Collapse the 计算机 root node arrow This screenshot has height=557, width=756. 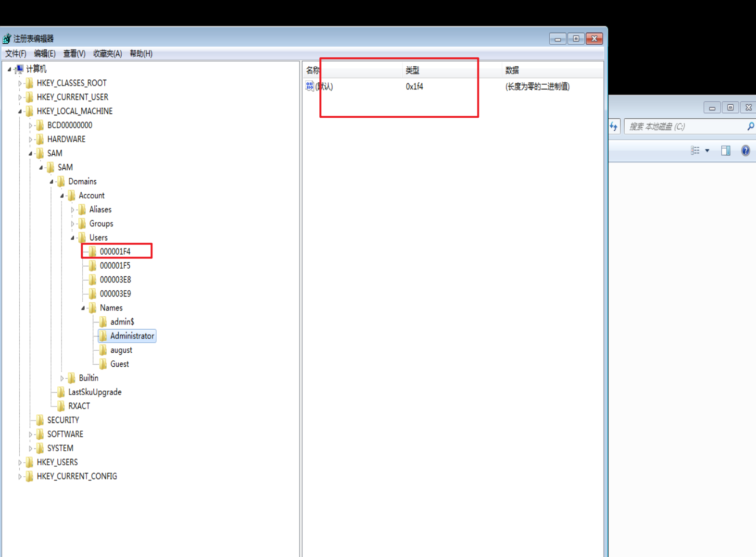(9, 69)
